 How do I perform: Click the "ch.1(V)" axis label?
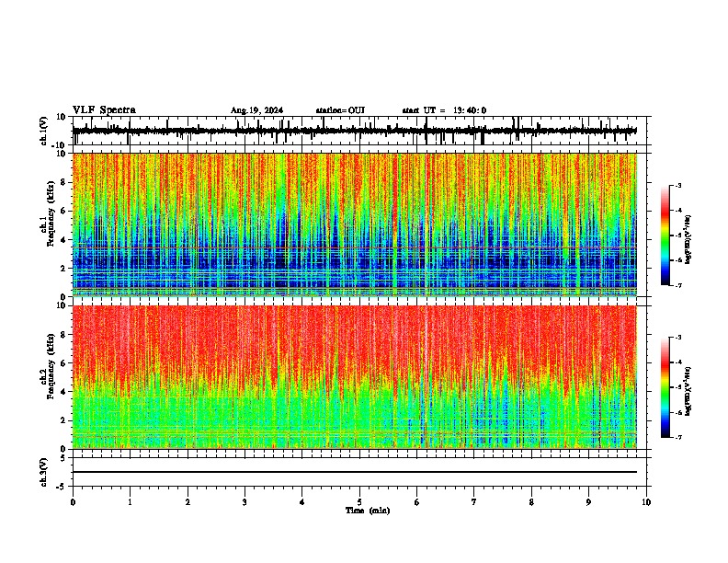tap(44, 131)
